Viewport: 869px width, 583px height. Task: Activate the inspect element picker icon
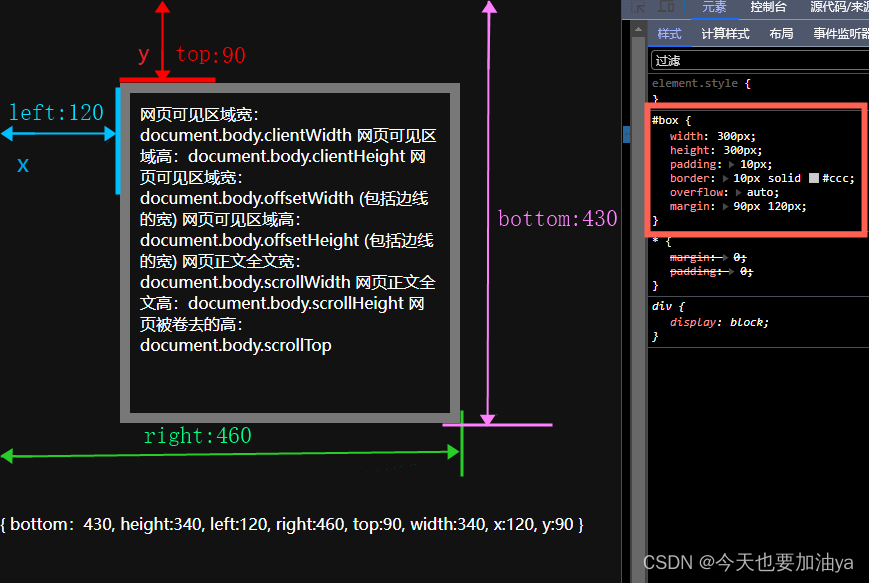638,7
